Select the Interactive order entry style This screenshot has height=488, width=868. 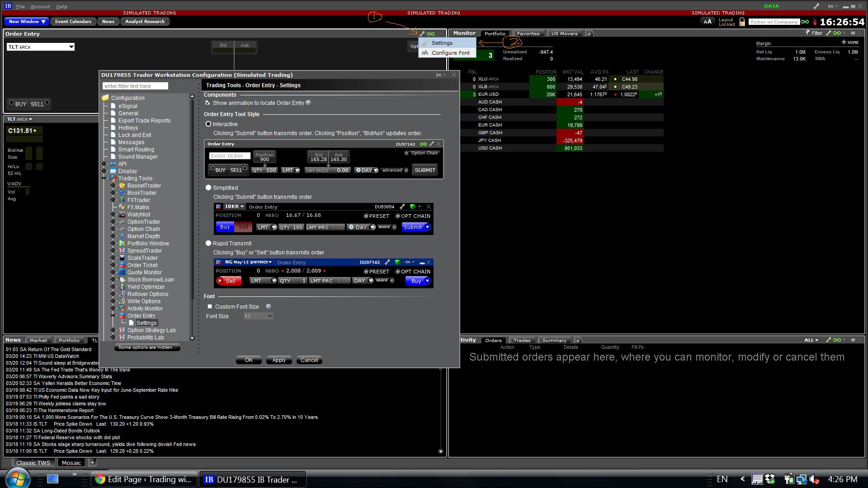click(208, 124)
